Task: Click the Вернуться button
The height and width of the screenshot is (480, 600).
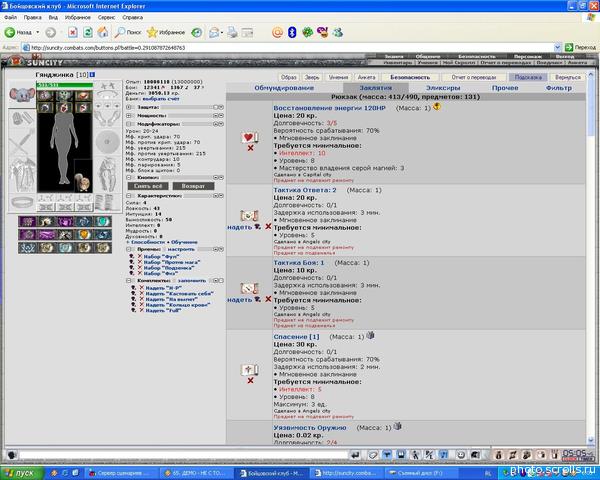Action: coord(568,77)
